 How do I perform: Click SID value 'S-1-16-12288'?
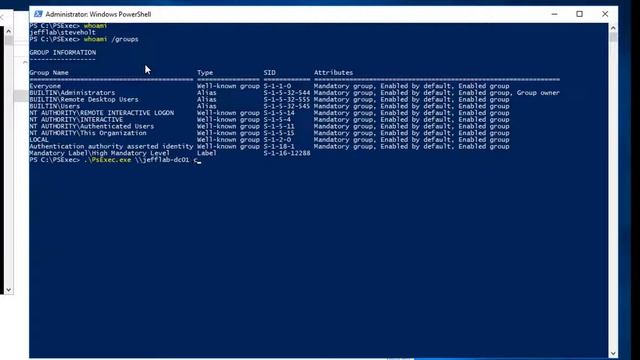pos(287,153)
